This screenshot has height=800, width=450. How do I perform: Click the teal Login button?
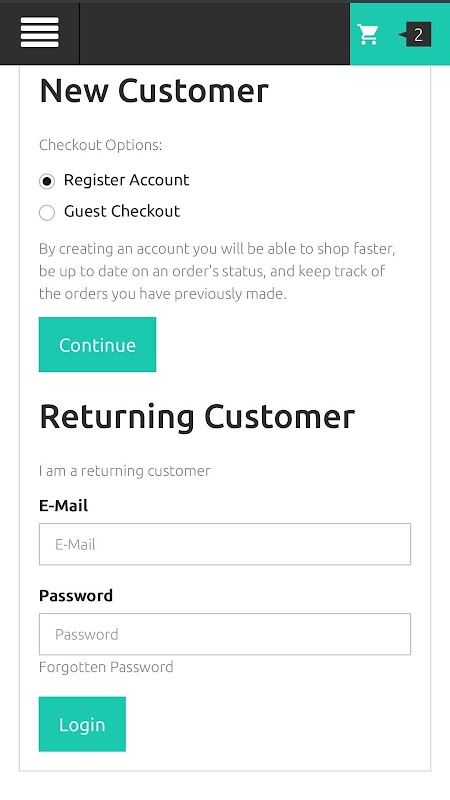pyautogui.click(x=82, y=724)
